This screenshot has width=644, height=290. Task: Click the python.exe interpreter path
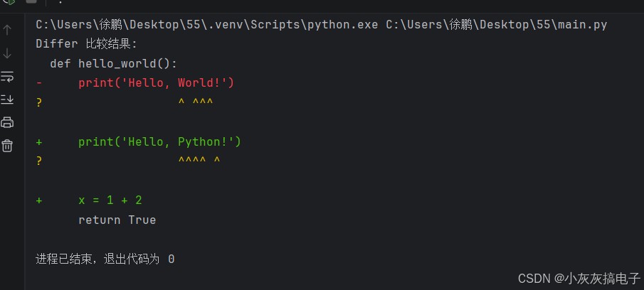coord(206,25)
